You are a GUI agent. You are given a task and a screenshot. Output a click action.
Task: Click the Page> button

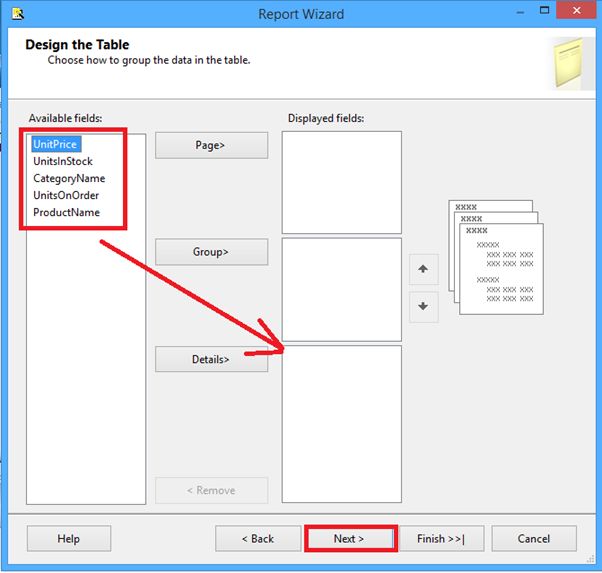coord(212,145)
